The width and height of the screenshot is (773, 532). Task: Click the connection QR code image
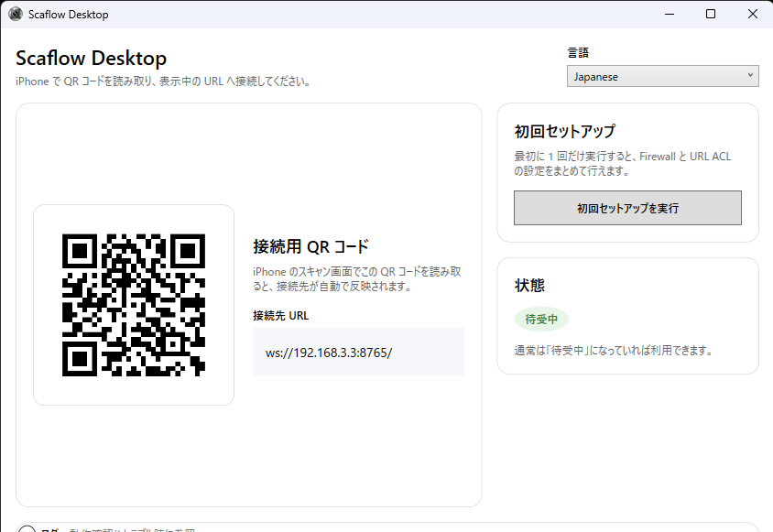point(134,305)
